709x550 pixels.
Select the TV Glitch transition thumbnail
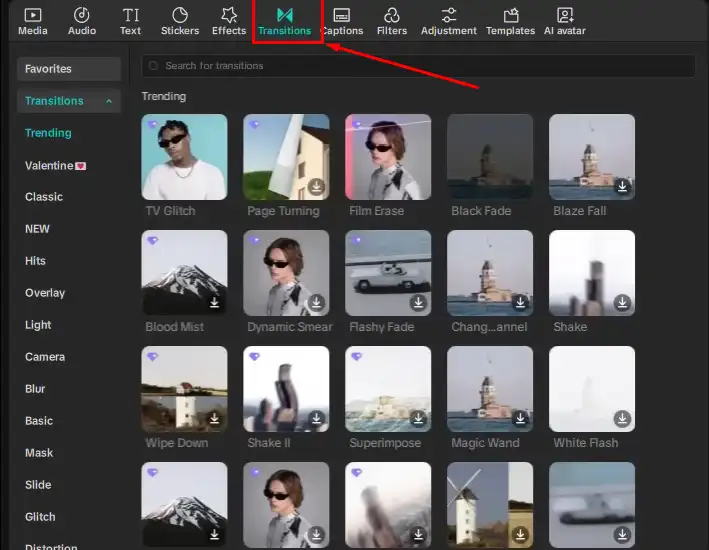tap(184, 157)
